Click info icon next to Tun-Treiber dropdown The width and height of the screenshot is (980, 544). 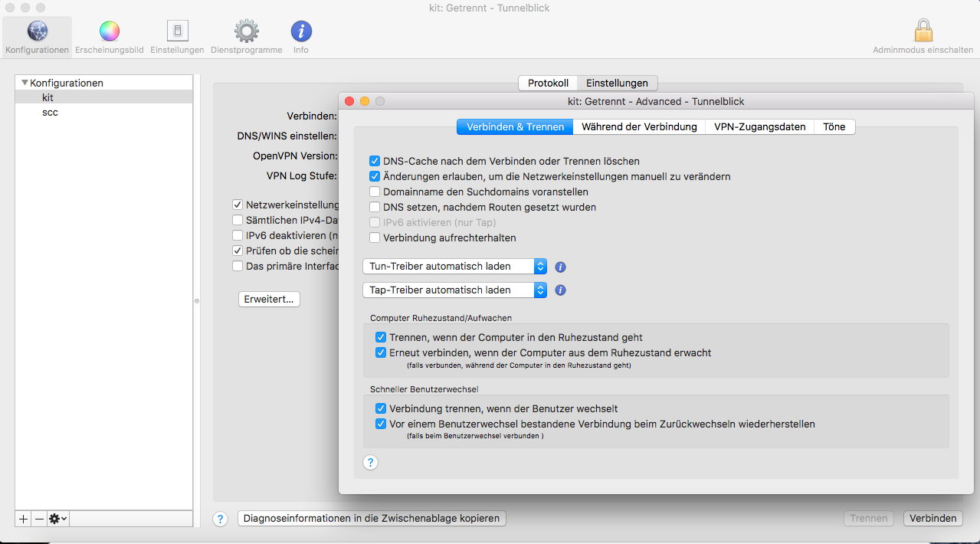pyautogui.click(x=560, y=267)
